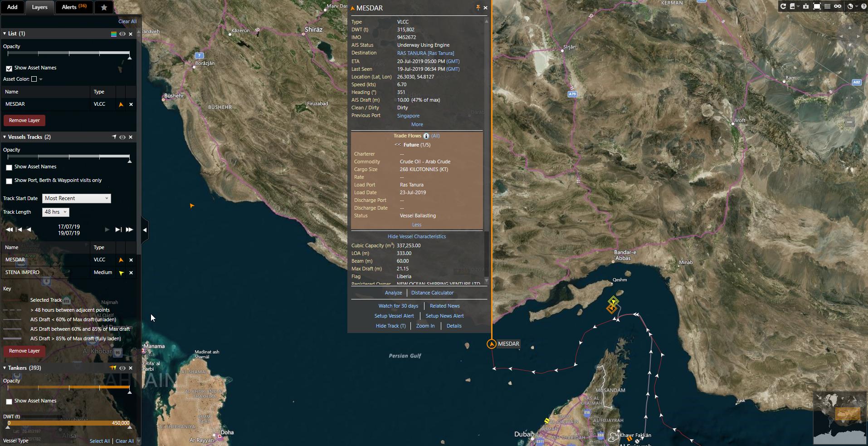Image resolution: width=868 pixels, height=446 pixels.
Task: Uncheck Show Asset Names in List layer
Action: click(x=9, y=69)
